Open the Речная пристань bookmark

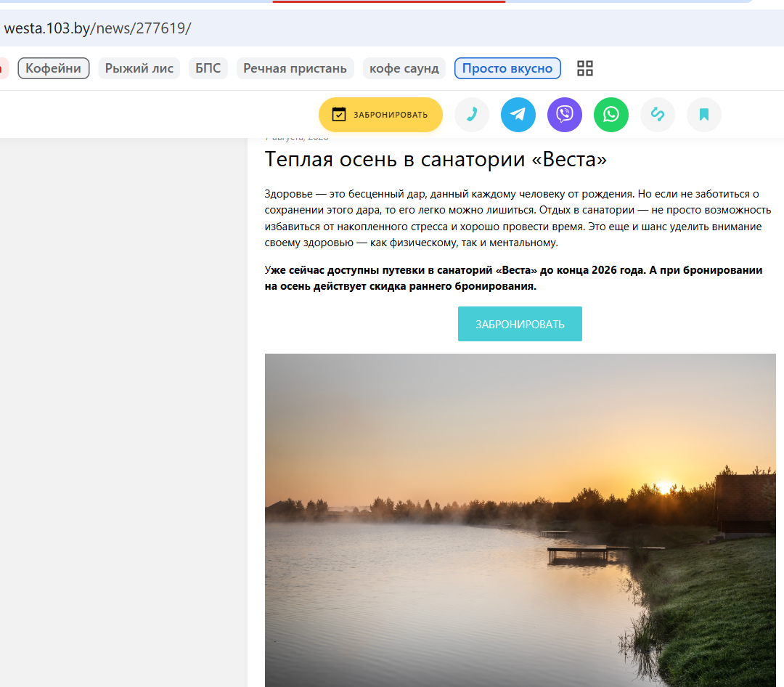pos(295,68)
